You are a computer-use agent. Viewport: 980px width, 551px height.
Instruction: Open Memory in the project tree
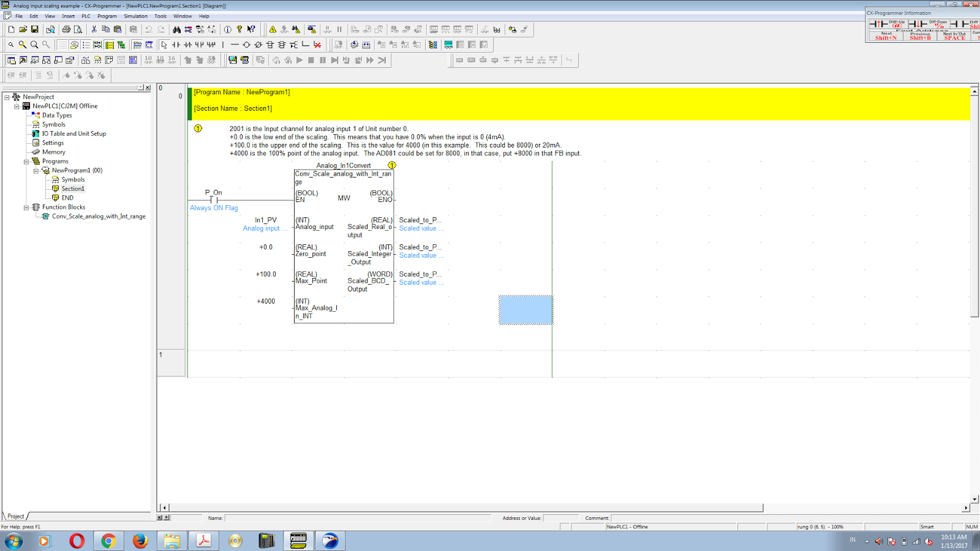pos(53,152)
